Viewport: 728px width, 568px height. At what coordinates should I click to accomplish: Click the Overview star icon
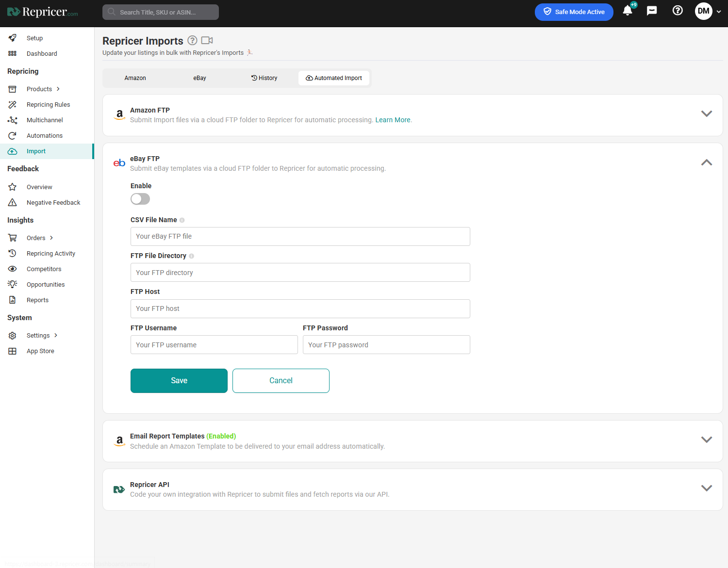13,187
